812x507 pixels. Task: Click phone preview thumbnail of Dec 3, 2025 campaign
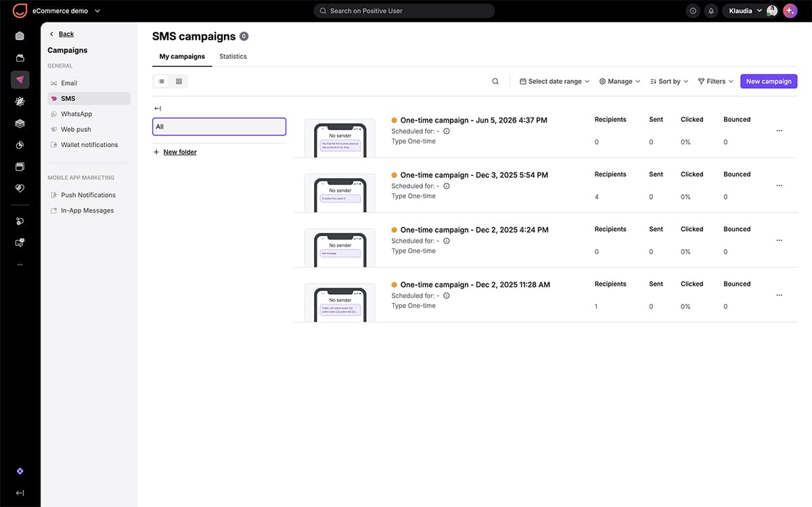pyautogui.click(x=340, y=194)
